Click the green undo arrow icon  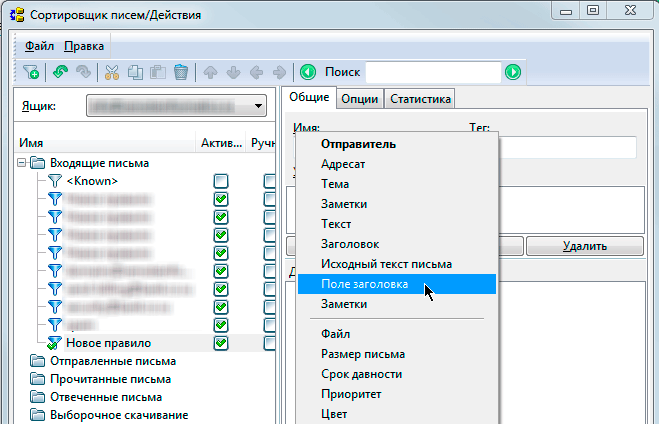(61, 72)
